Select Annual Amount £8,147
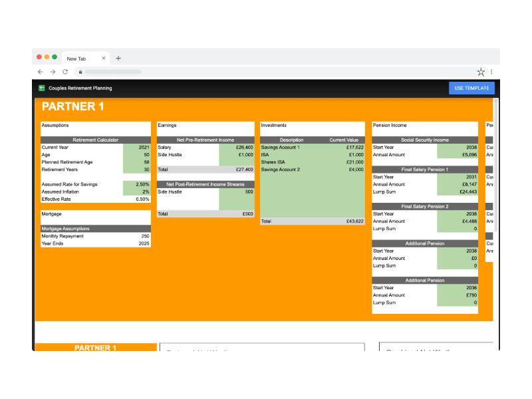 coord(458,185)
